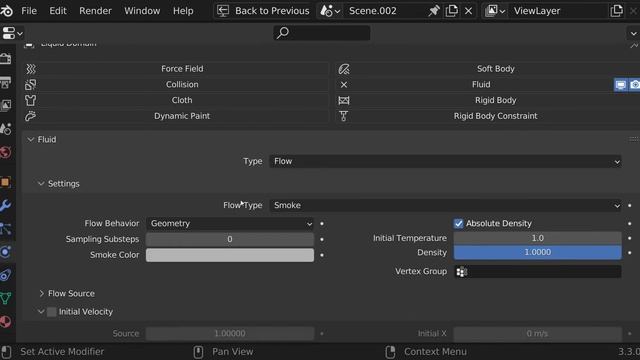Open the View Layer properties tab
Screen dimensions: 640x360
click(x=6, y=106)
